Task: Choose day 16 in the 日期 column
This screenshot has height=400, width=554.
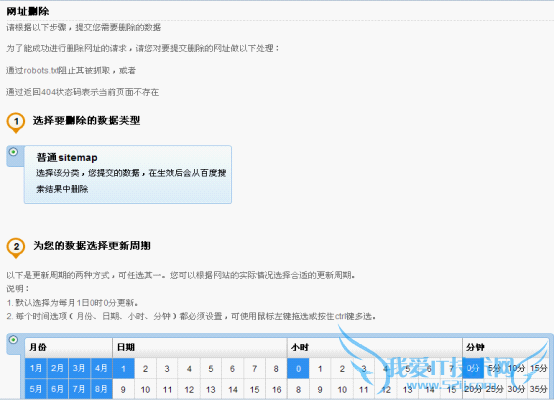Action: coord(276,389)
